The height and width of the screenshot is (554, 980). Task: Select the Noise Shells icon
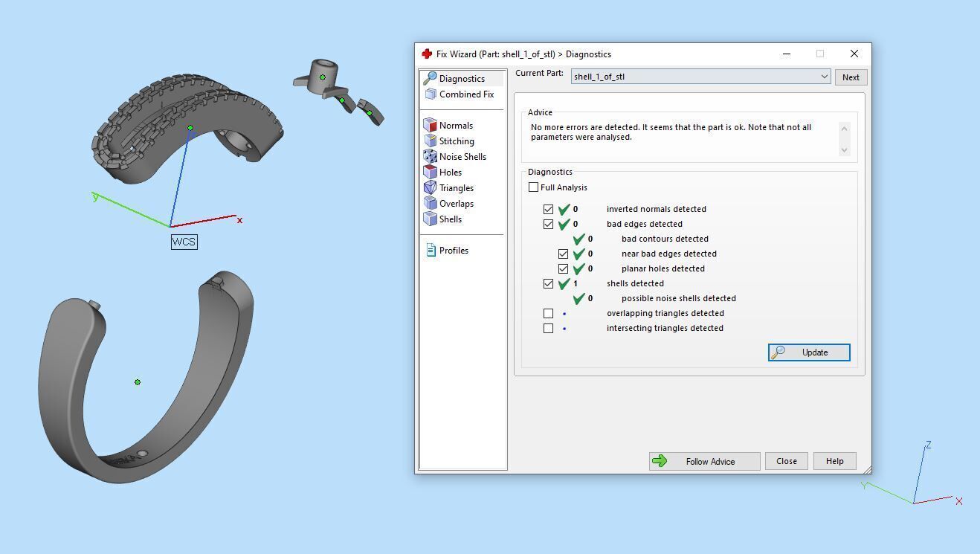[430, 156]
